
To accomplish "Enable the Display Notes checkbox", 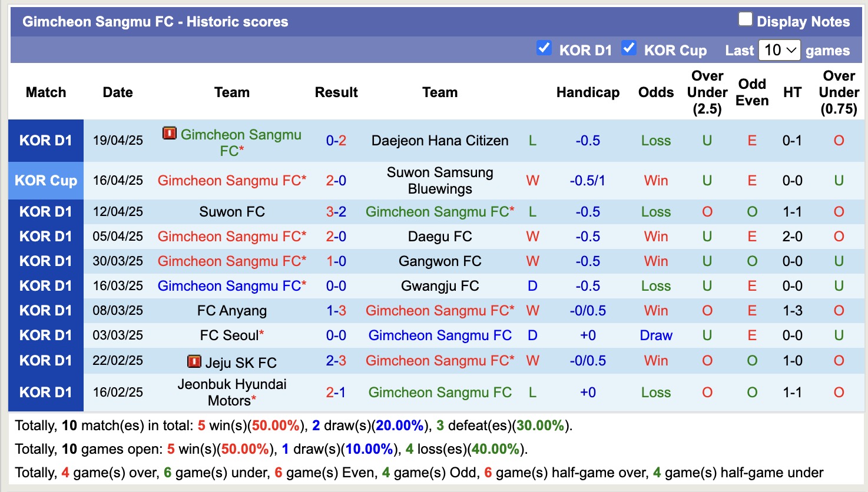I will (746, 19).
